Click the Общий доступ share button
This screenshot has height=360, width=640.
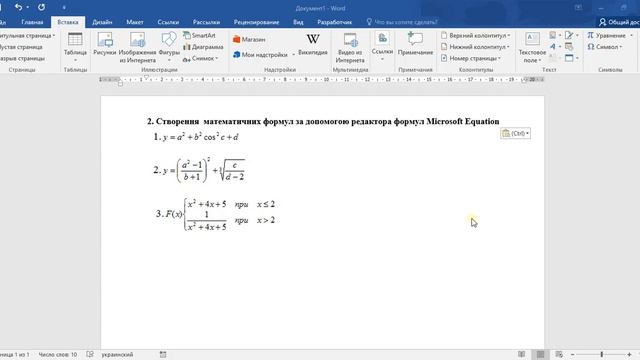pyautogui.click(x=619, y=22)
